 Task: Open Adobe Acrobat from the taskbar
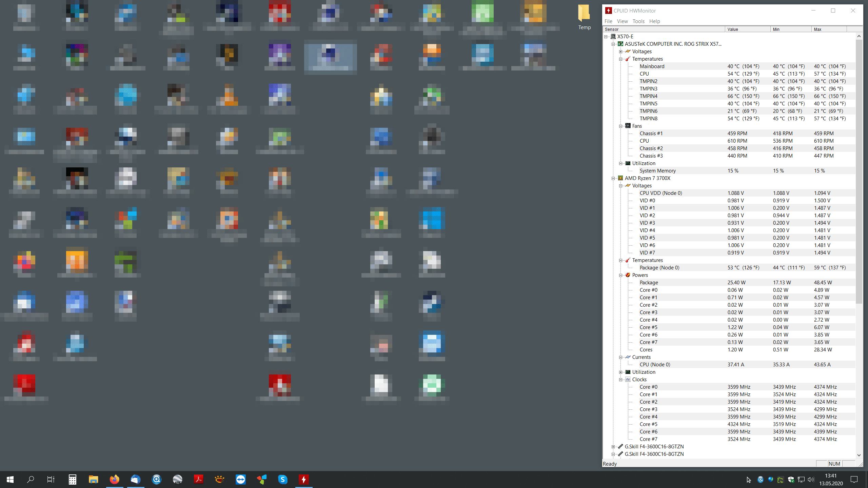click(198, 479)
